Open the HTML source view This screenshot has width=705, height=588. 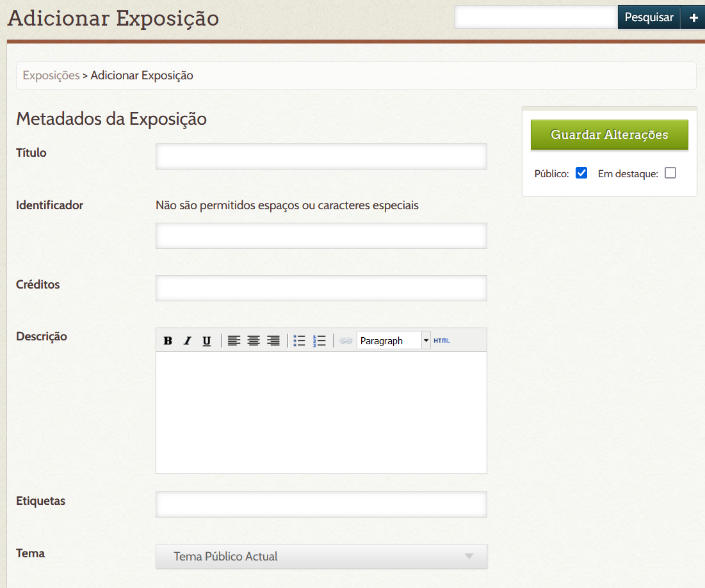coord(442,340)
